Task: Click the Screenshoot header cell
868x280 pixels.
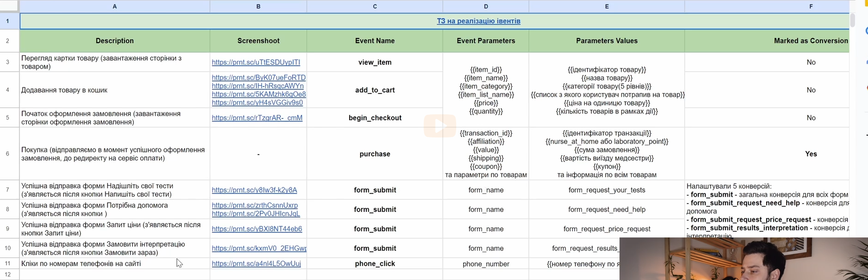Action: (258, 41)
